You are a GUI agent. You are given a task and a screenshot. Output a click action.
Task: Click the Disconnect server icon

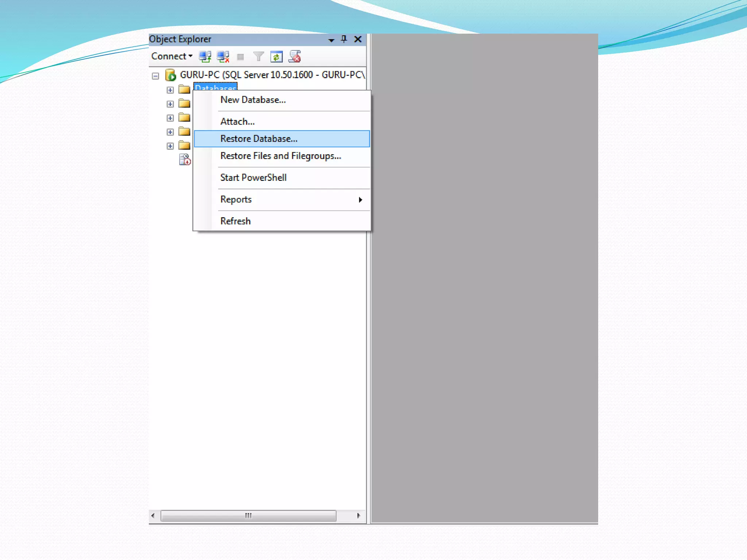223,57
